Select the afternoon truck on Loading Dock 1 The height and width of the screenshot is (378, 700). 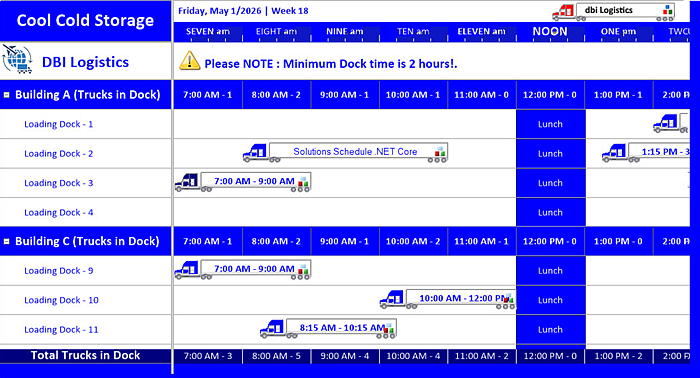click(x=671, y=123)
